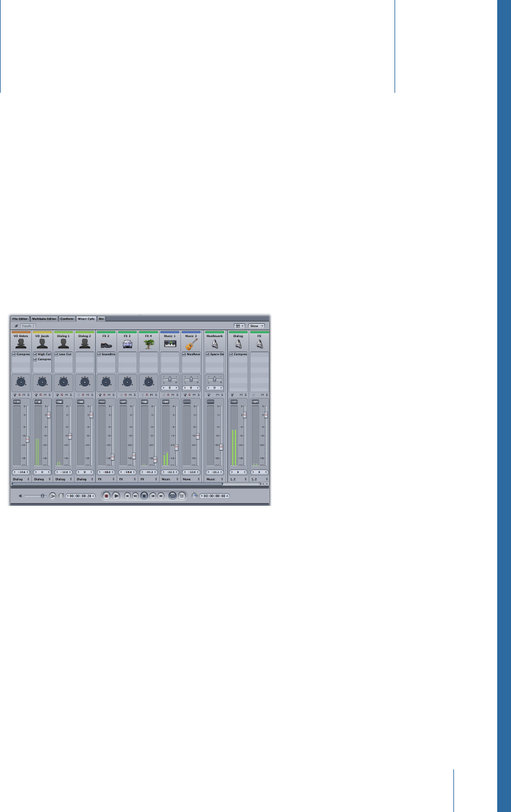Toggle the MusReverb send checkbox on Music 2
The image size is (511, 812).
[x=184, y=354]
